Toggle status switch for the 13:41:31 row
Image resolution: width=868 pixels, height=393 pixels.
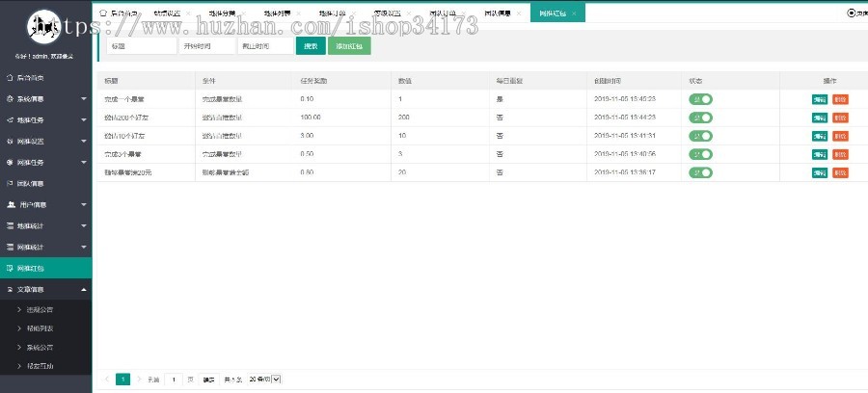pyautogui.click(x=700, y=136)
